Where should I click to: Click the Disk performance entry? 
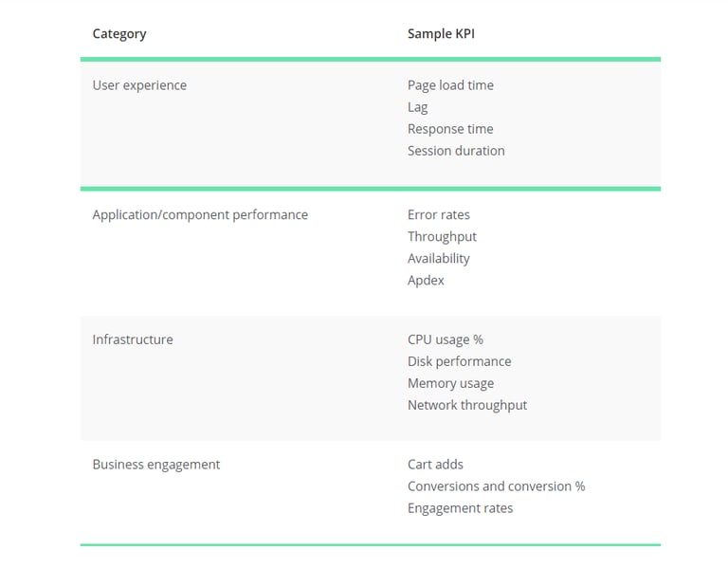click(x=460, y=361)
